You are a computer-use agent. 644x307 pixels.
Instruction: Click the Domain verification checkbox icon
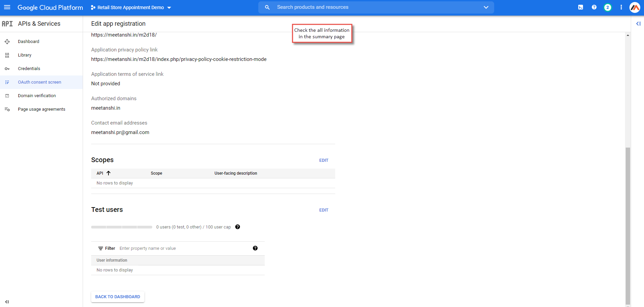click(x=7, y=96)
